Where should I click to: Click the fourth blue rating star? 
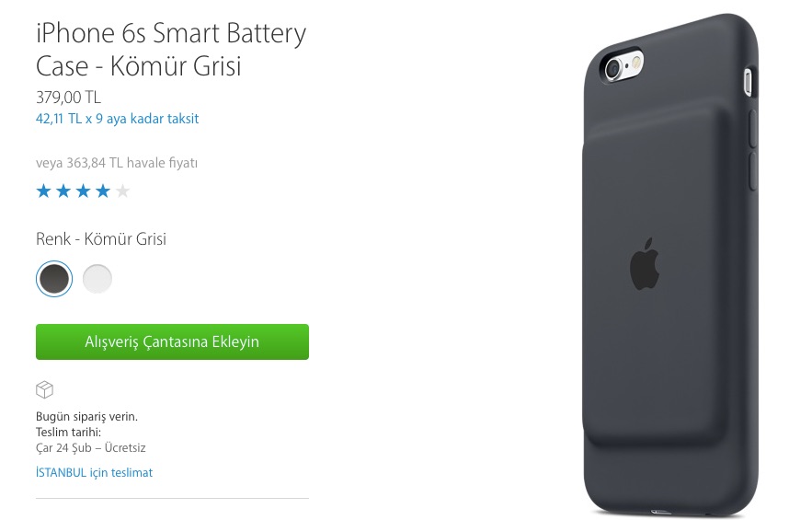(x=103, y=191)
